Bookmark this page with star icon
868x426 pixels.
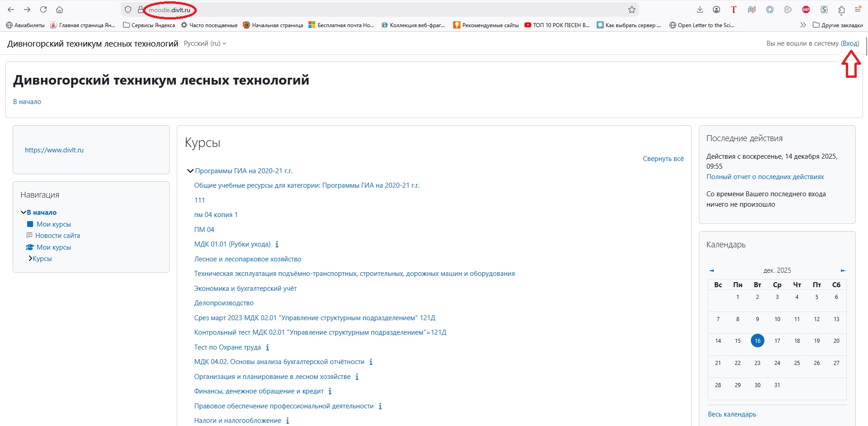tap(631, 9)
